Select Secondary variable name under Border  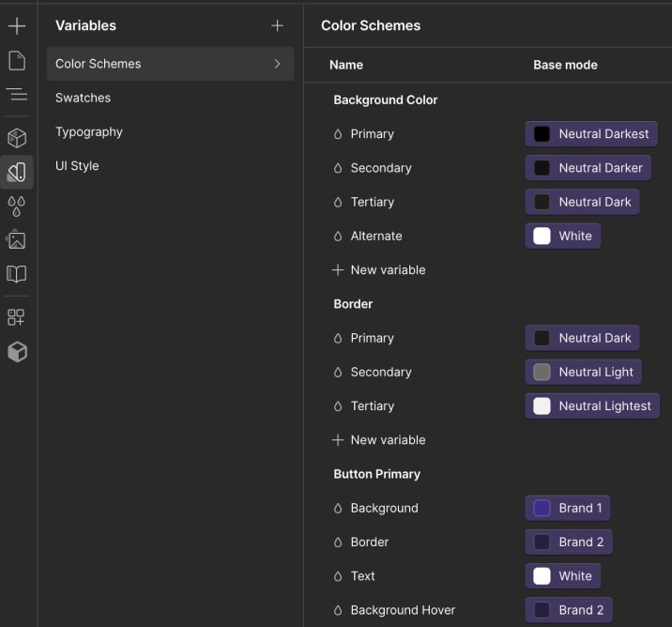(381, 372)
